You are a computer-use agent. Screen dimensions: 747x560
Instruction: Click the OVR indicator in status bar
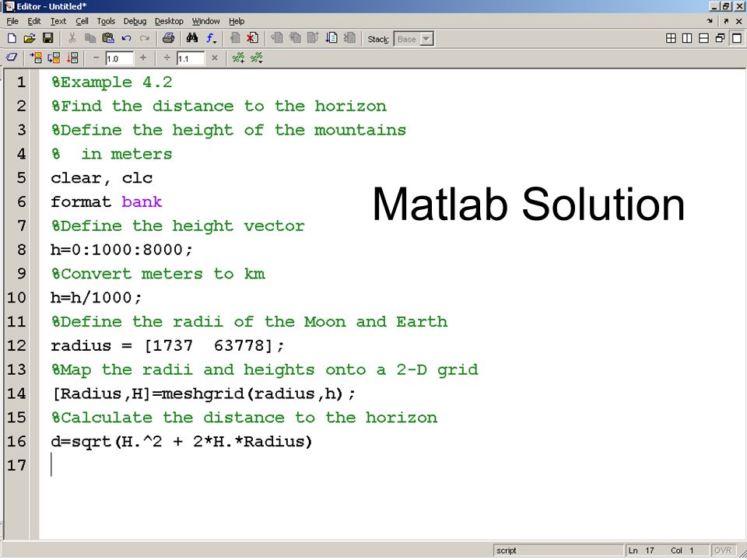tap(723, 551)
